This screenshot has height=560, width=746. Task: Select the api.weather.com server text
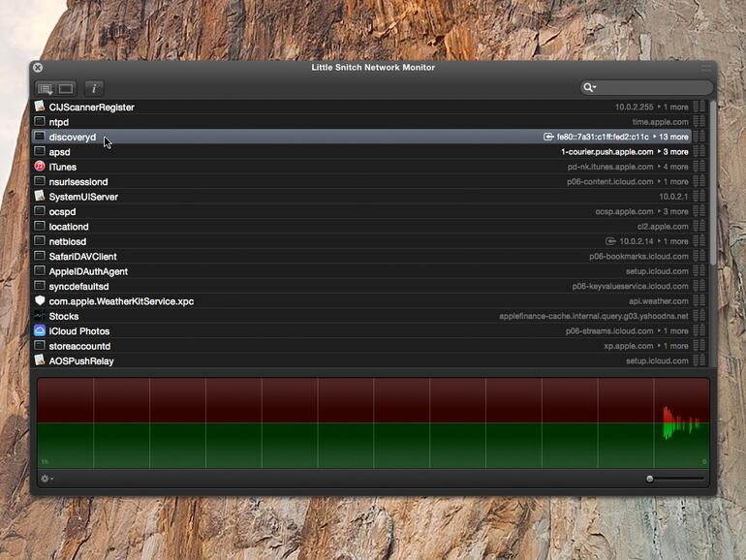659,301
